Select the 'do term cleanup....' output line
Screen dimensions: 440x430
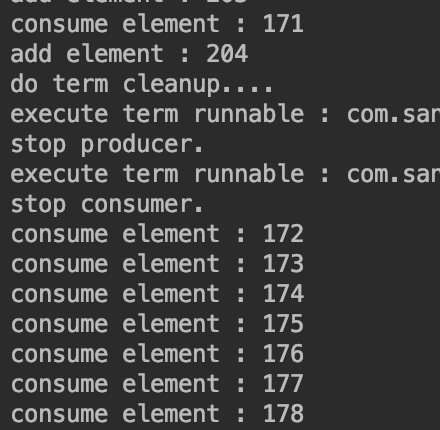142,85
